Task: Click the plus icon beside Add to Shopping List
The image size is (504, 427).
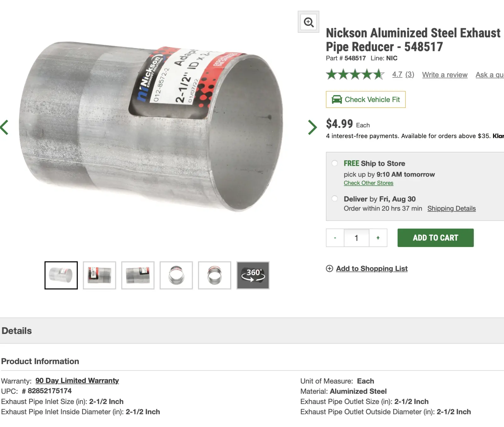Action: (x=329, y=268)
